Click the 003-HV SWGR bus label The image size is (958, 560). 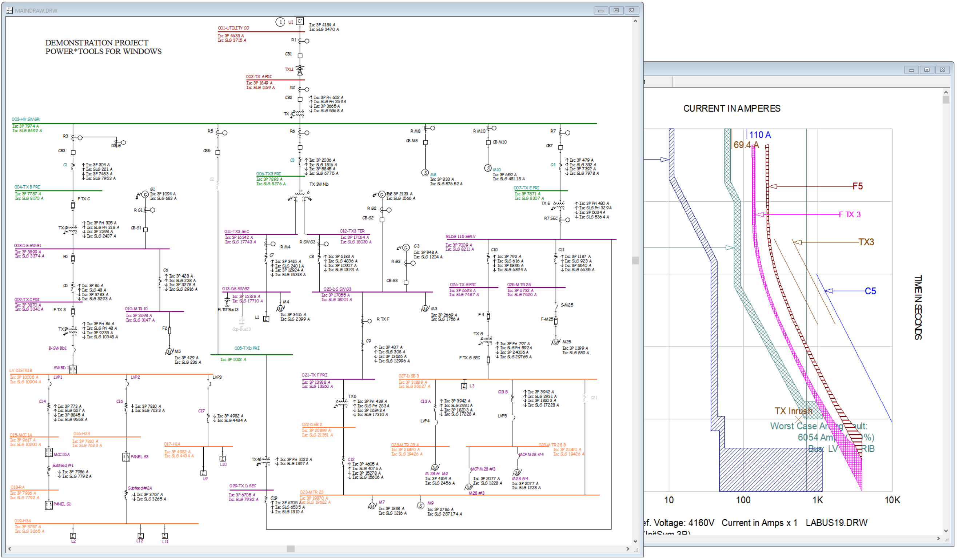[25, 119]
